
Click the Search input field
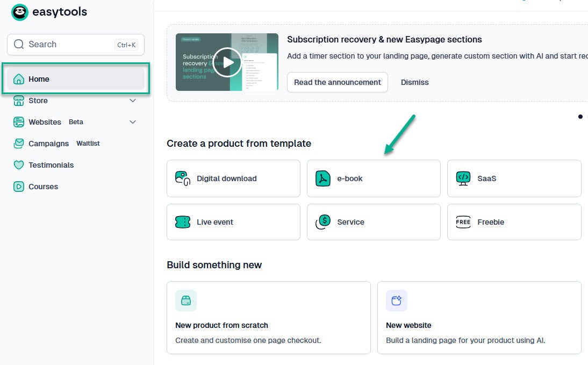point(64,44)
